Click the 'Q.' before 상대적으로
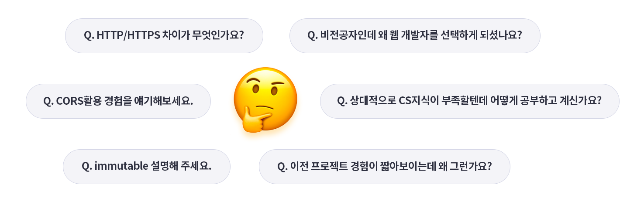This screenshot has height=209, width=644. coord(343,101)
